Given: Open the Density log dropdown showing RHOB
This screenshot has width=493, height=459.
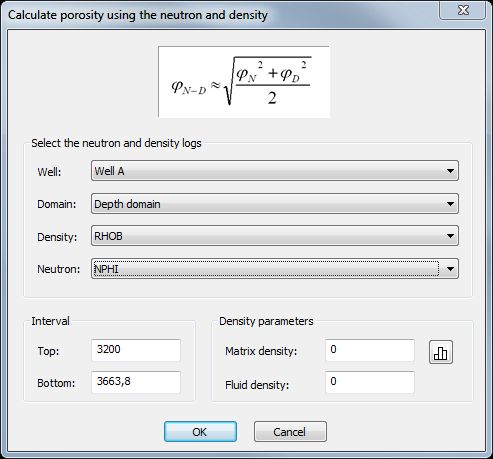Looking at the screenshot, I should click(275, 236).
